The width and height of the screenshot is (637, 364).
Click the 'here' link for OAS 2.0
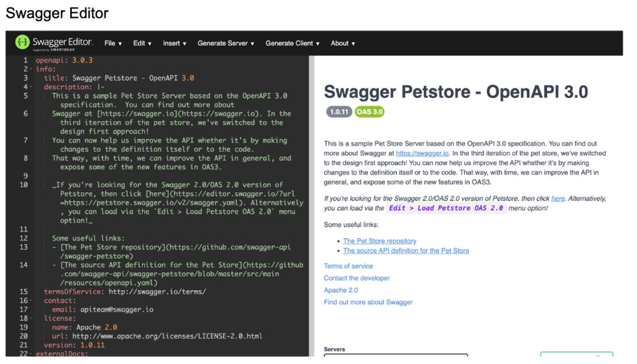[557, 199]
